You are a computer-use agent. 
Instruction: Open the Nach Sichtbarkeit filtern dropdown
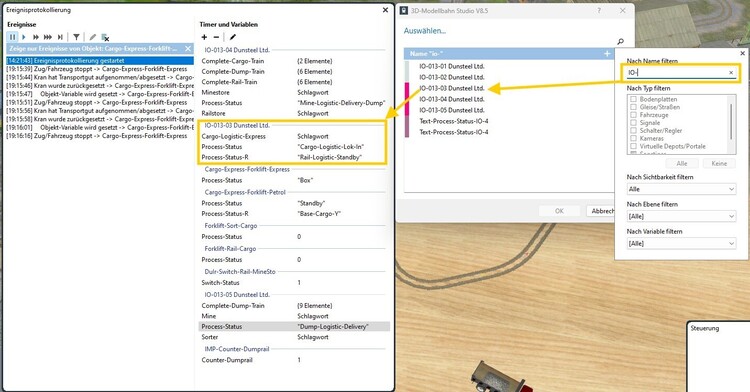681,189
